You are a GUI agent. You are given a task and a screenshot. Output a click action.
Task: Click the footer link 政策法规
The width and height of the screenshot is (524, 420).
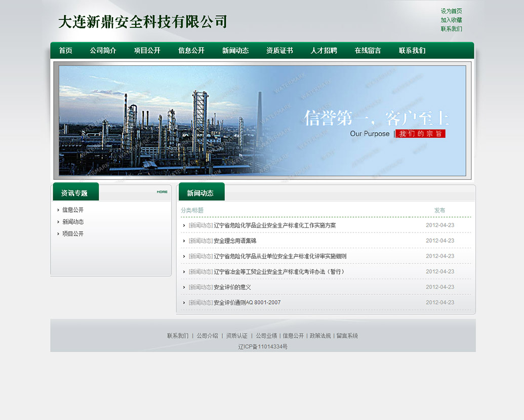tap(320, 336)
